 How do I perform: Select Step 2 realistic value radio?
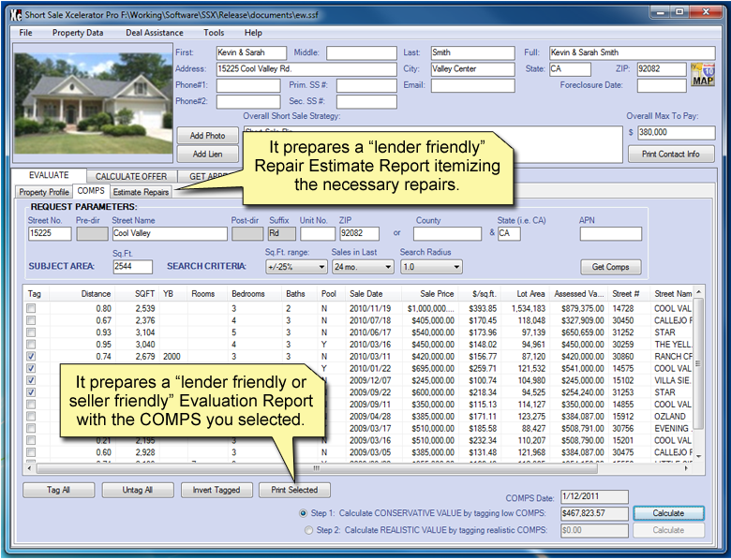click(x=308, y=530)
